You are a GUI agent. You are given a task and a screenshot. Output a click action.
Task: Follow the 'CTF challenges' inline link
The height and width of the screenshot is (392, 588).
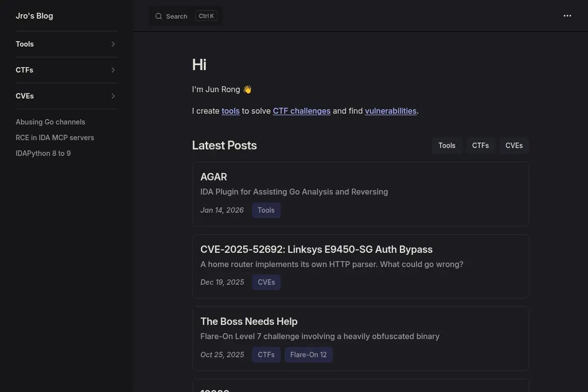click(302, 111)
